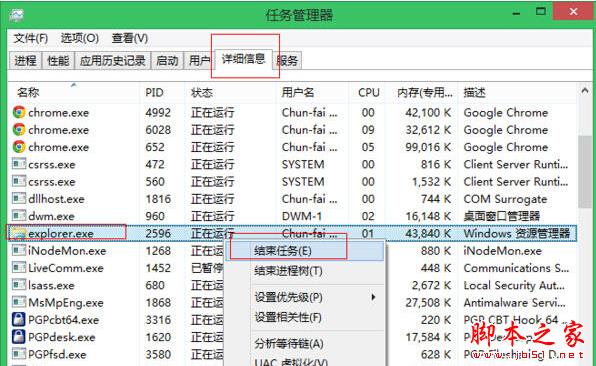596x366 pixels.
Task: Click the chrome.exe icon for PID 6028
Action: [19, 130]
